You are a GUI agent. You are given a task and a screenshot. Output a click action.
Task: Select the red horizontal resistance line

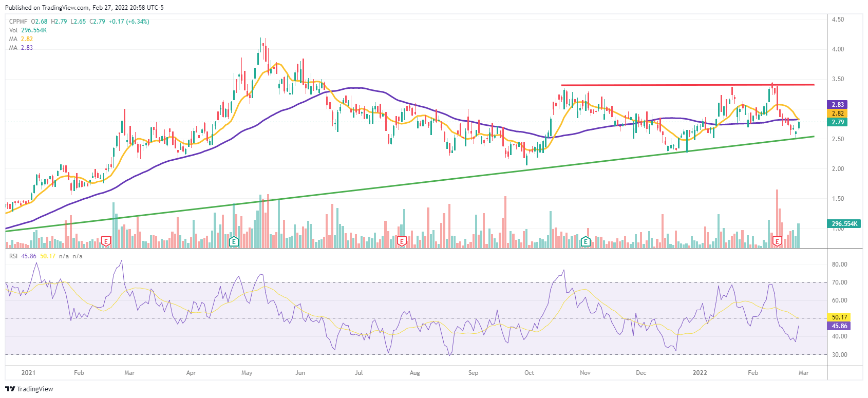click(688, 85)
